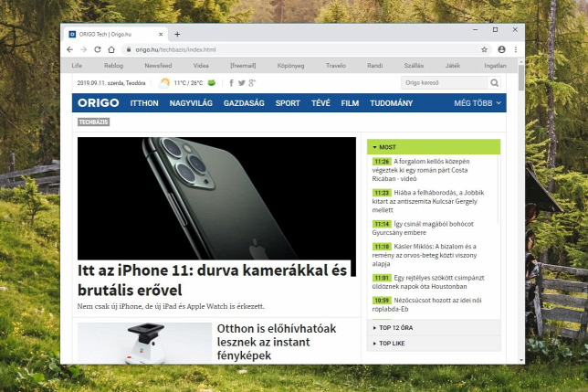This screenshot has height=392, width=588.
Task: Open the 11:14 Gyurcsány news item
Action: 423,228
